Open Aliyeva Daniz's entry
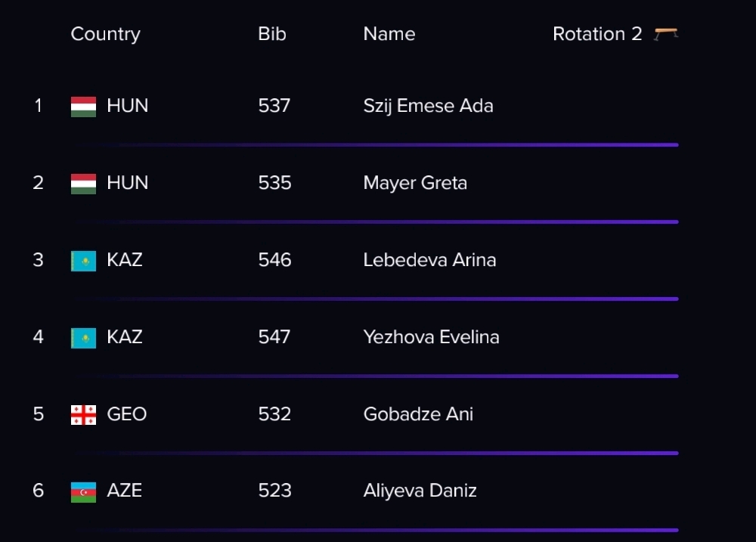This screenshot has width=756, height=542. [420, 491]
